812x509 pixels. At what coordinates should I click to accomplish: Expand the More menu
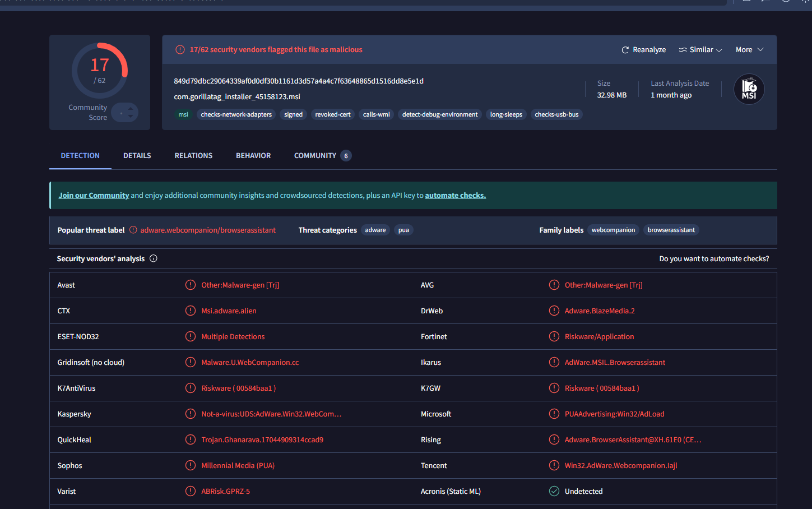(749, 50)
